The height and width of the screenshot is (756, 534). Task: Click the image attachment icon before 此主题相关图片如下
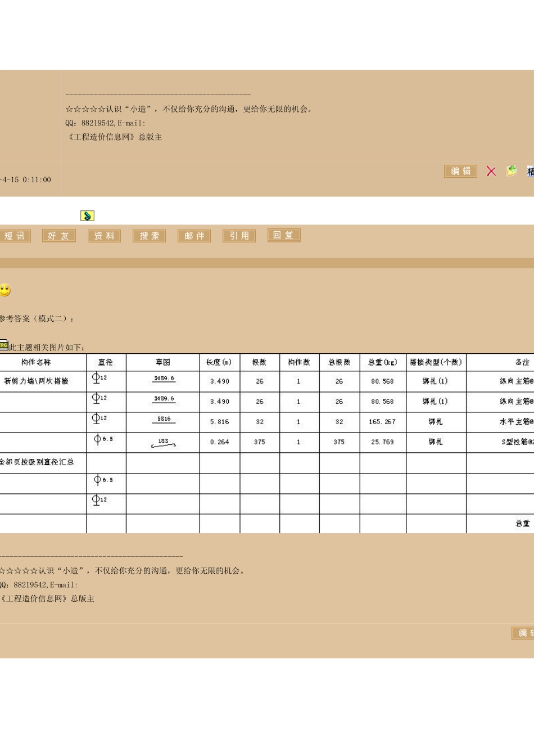pos(4,345)
